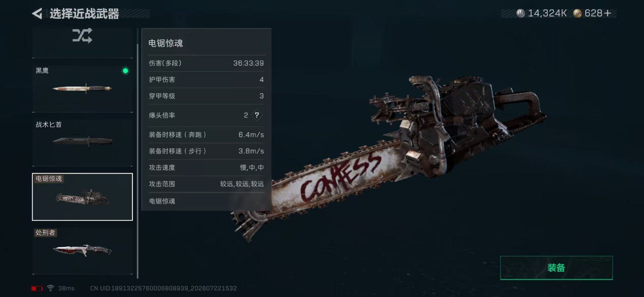Click the plus sign next to 628
This screenshot has width=644, height=297.
(608, 13)
